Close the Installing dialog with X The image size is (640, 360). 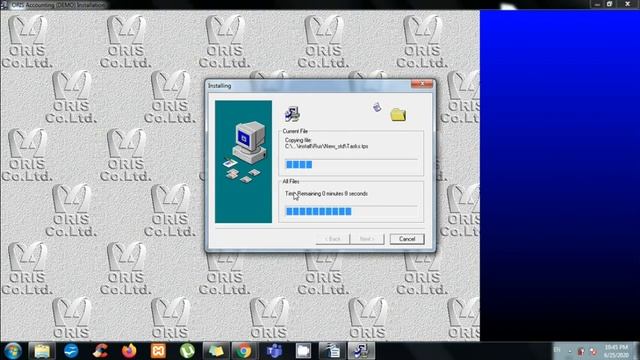(x=422, y=84)
